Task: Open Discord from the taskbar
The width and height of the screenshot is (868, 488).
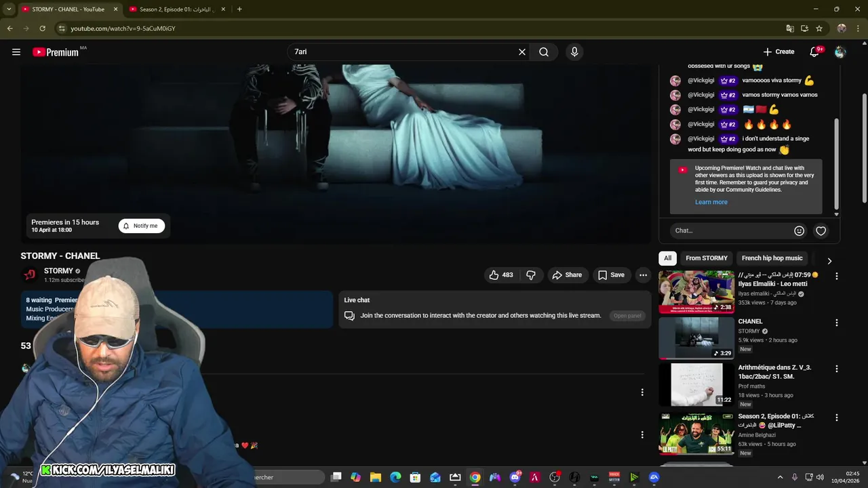Action: coord(515,477)
